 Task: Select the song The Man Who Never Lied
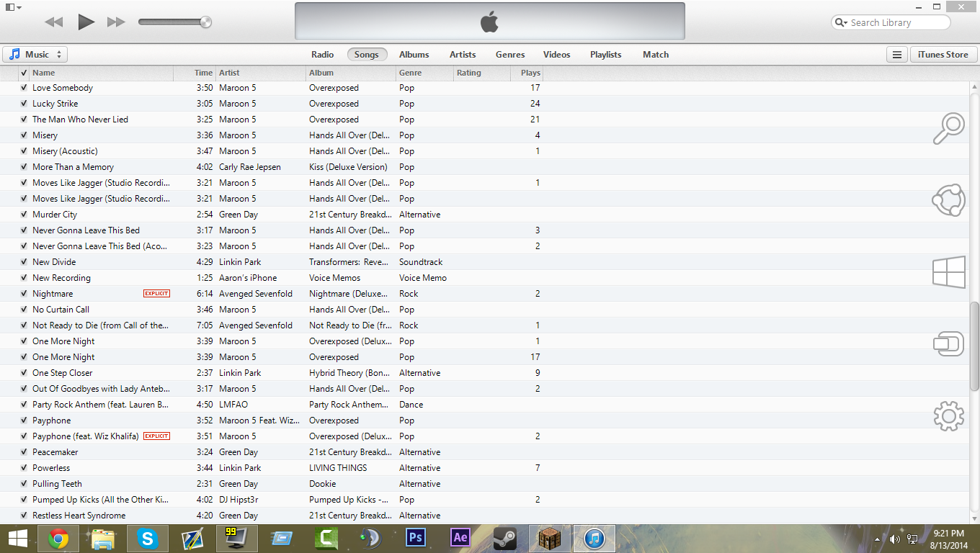pos(80,120)
